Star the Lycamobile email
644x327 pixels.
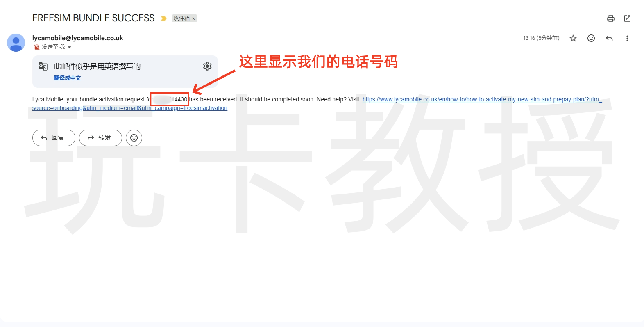573,38
